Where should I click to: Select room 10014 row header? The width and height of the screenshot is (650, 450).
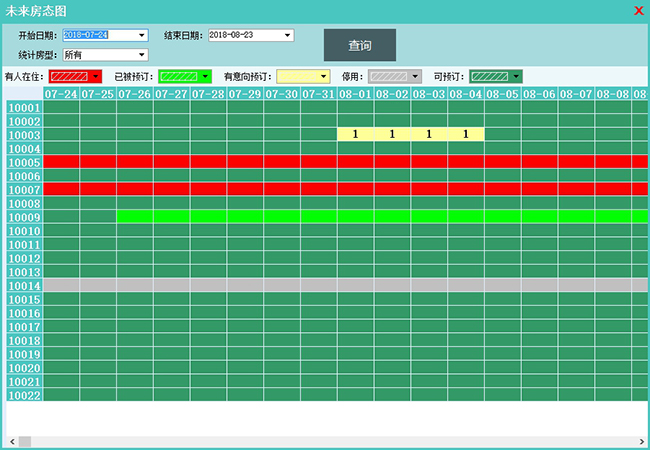coord(24,285)
